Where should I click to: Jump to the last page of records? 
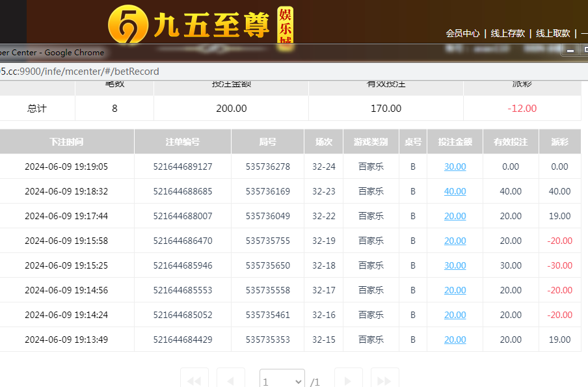[384, 380]
